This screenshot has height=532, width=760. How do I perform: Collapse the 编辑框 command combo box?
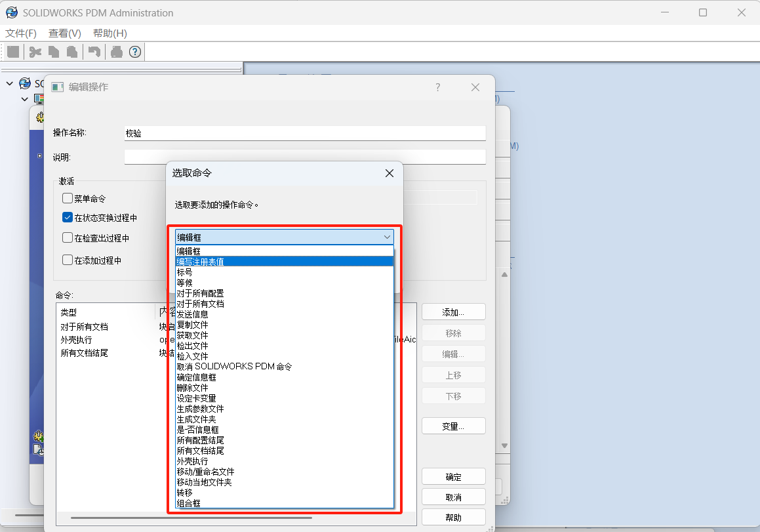click(284, 237)
